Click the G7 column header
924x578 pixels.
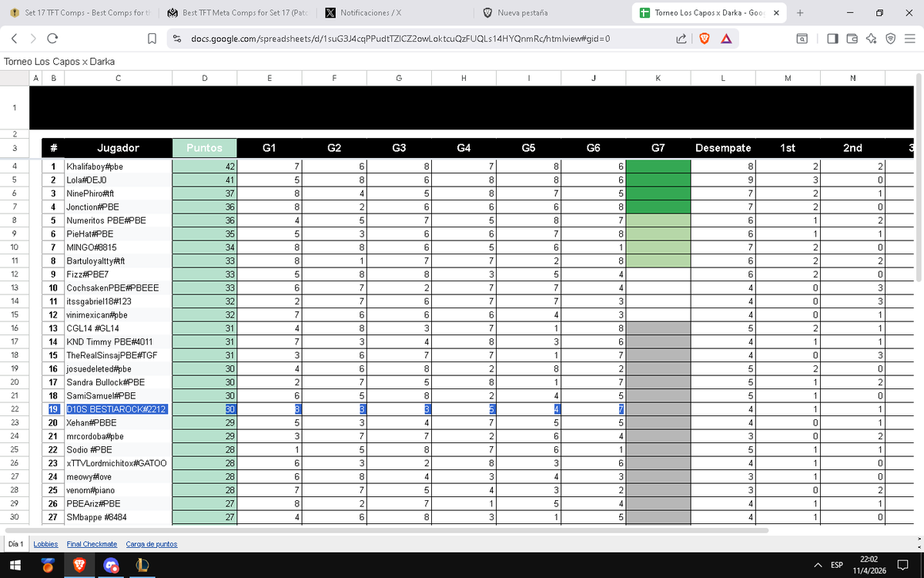pos(658,148)
